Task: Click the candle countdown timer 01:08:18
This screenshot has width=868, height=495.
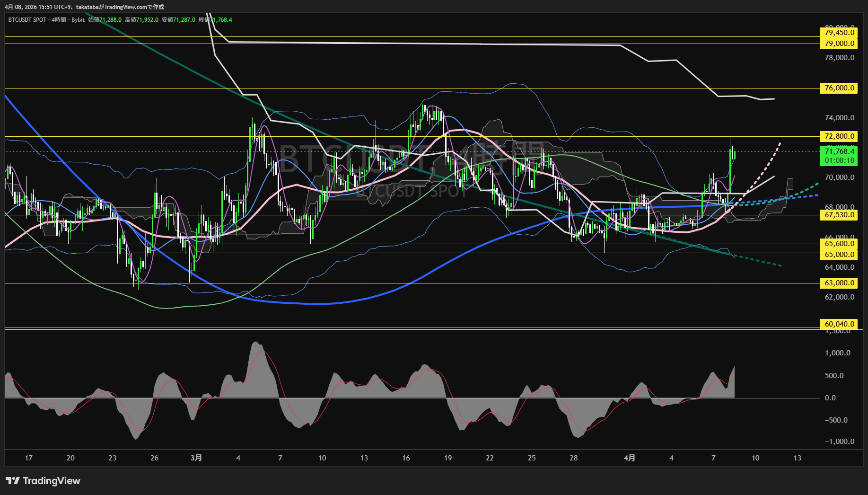Action: point(839,160)
